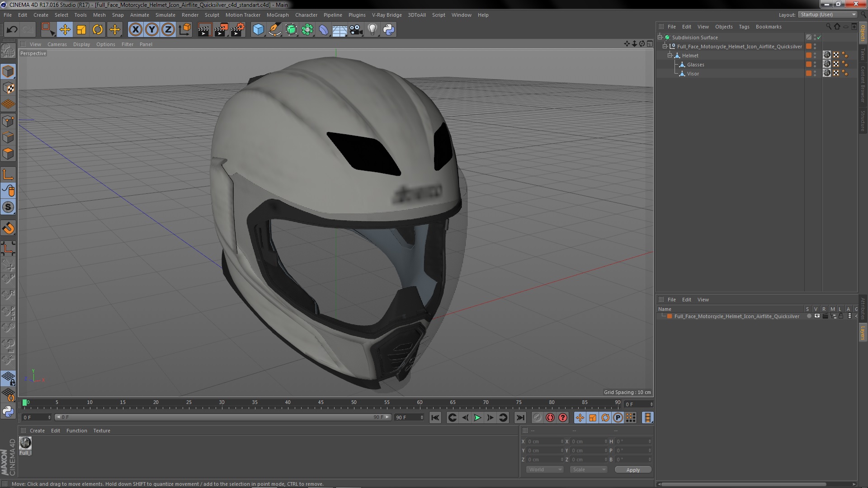The image size is (868, 488).
Task: Click the Visor layer color swatch
Action: [809, 73]
